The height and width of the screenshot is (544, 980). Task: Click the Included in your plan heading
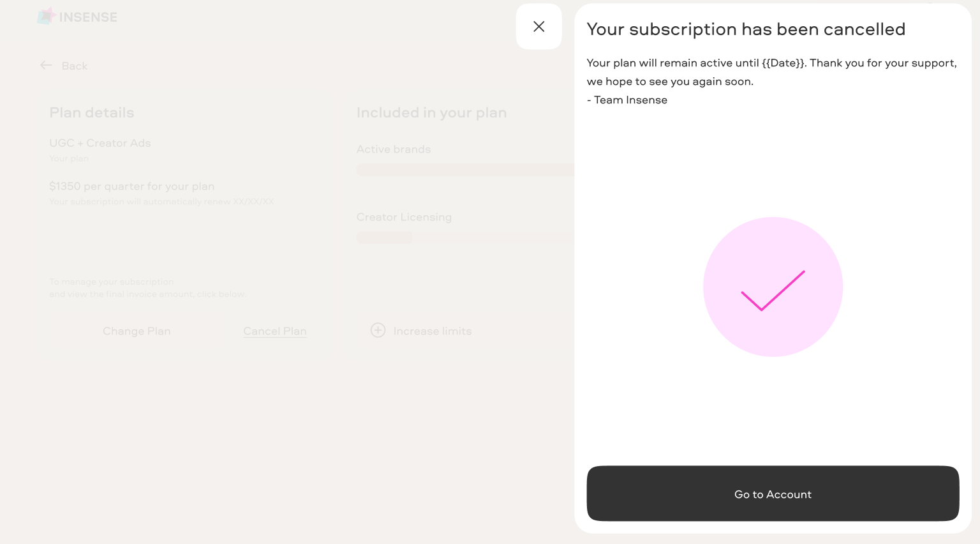(432, 112)
